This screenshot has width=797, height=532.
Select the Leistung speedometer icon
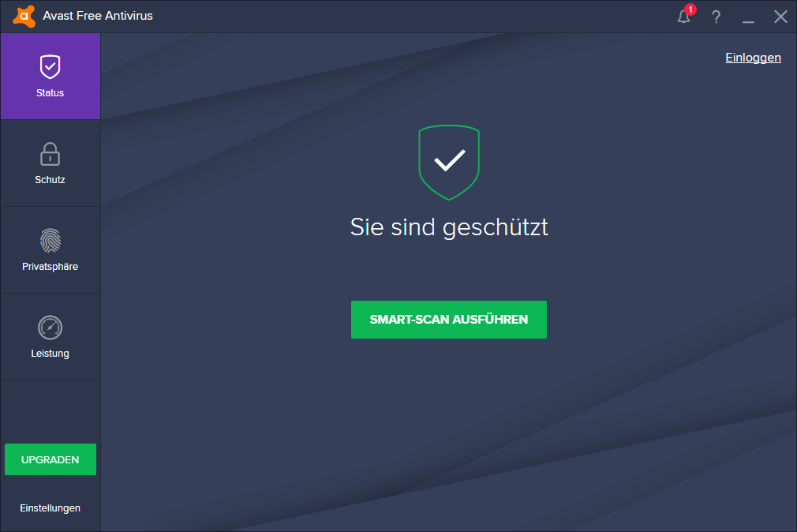[x=50, y=328]
